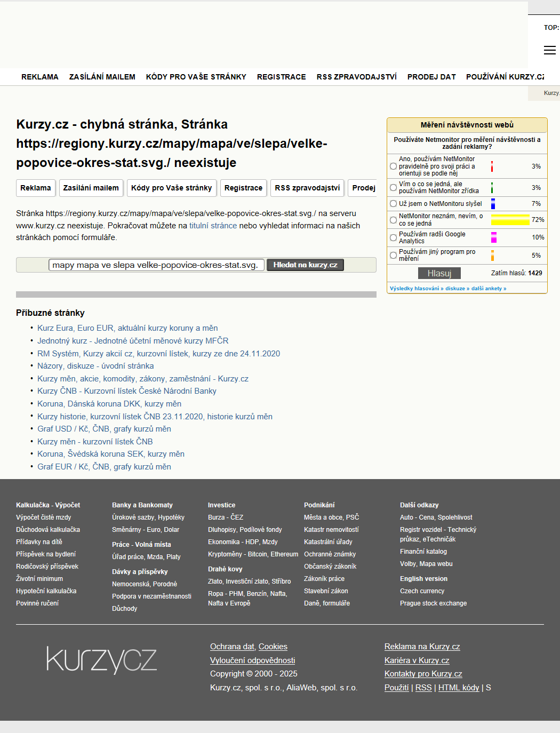Click the Registrace button below heading
Image resolution: width=560 pixels, height=733 pixels.
tap(244, 188)
